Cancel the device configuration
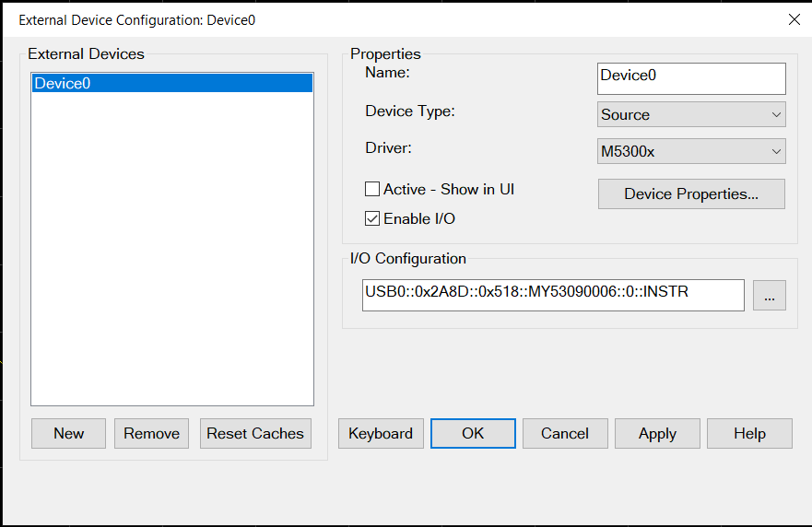This screenshot has height=527, width=812. point(565,434)
